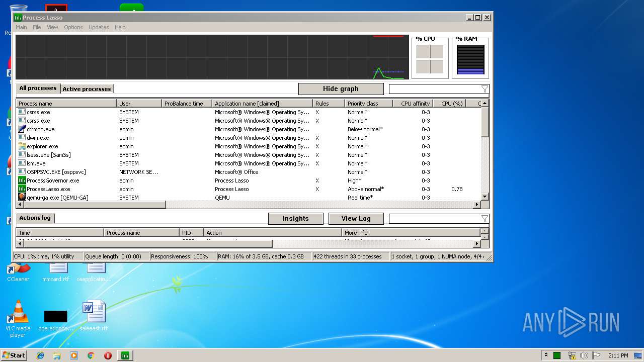
Task: Show hidden tray icons arrow
Action: pos(546,355)
